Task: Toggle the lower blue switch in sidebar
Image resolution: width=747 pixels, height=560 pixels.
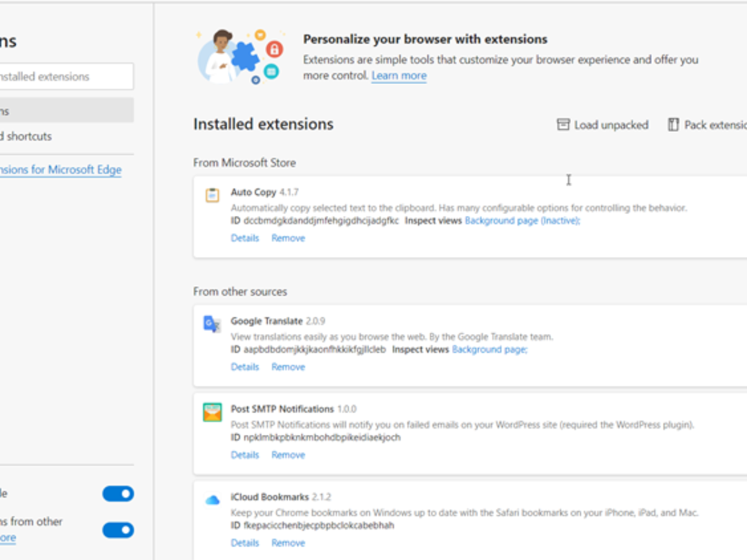Action: click(118, 530)
